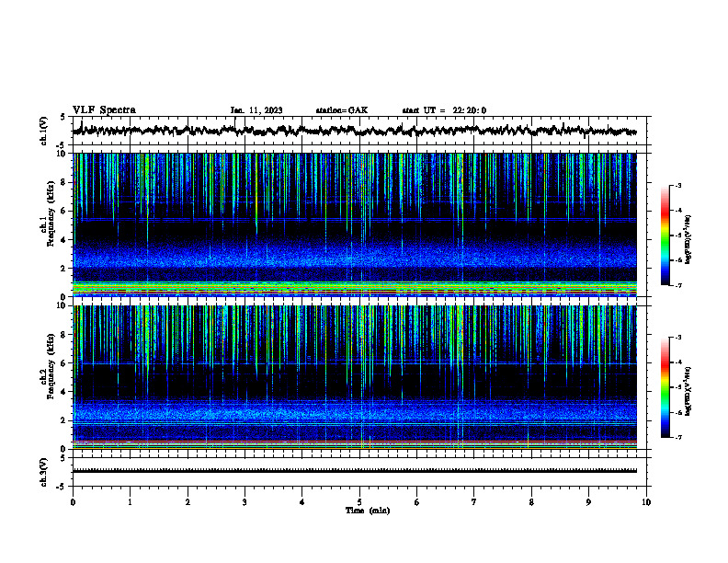Click the ch.3 voltage trace band
Viewport: 728px width, 563px height.
point(355,471)
